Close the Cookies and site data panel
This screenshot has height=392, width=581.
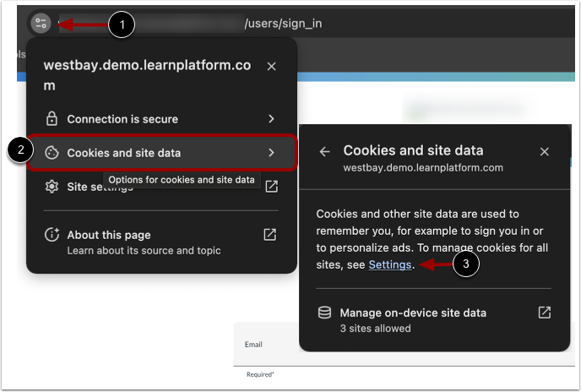(545, 152)
